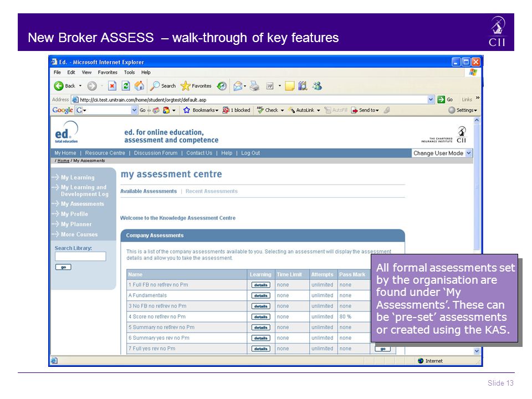Screen dimensions: 532x399
Task: Click details for A Fundamentals
Action: point(260,295)
